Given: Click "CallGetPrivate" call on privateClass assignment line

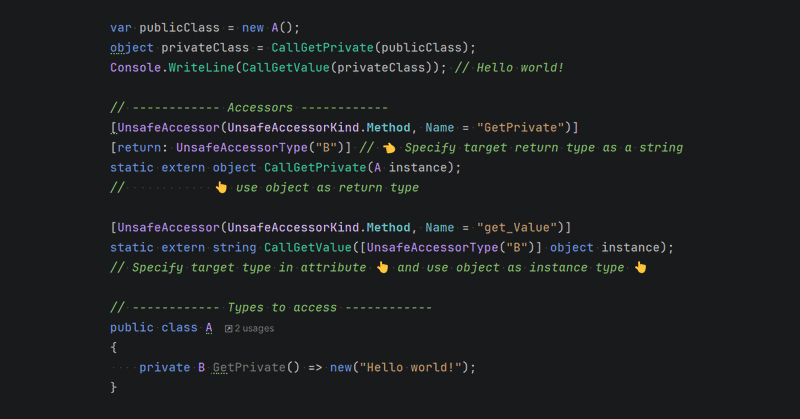Looking at the screenshot, I should click(322, 47).
